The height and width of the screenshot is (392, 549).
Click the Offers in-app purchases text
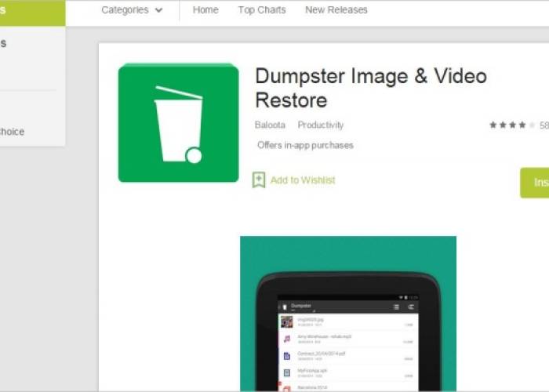(305, 145)
